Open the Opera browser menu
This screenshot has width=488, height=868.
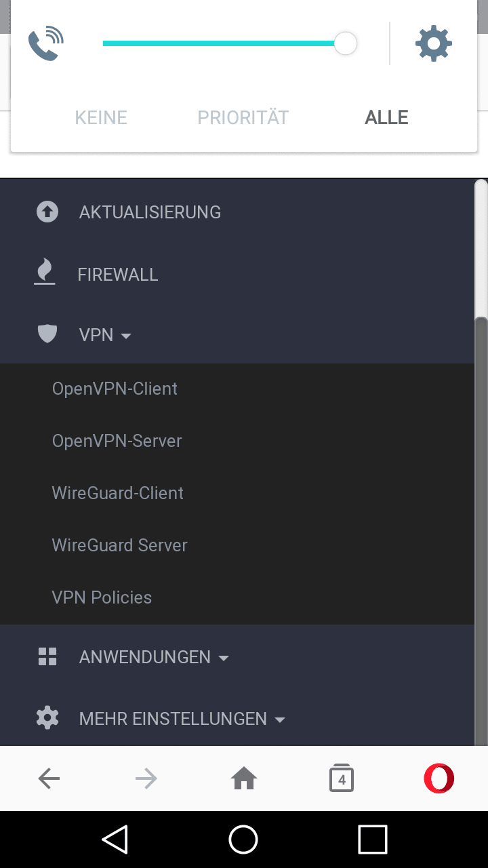(439, 778)
